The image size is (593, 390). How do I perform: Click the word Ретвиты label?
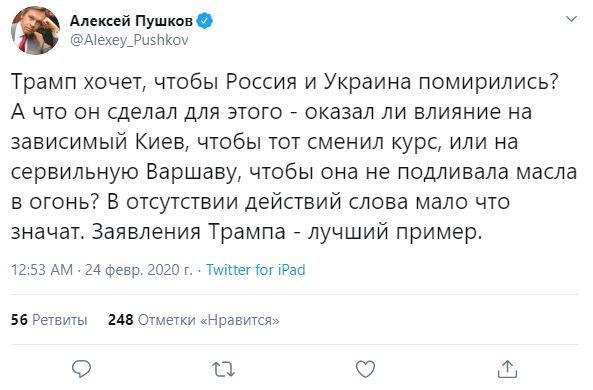pos(60,320)
